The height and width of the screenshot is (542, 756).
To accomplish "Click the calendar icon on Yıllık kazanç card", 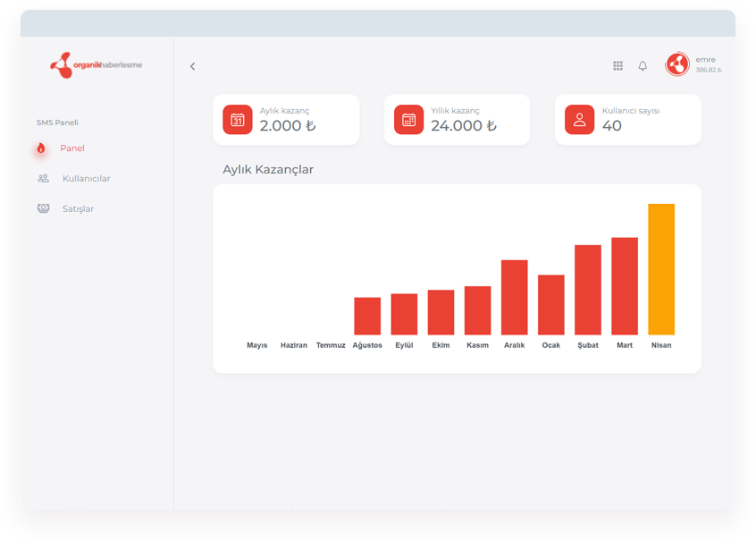I will point(408,119).
